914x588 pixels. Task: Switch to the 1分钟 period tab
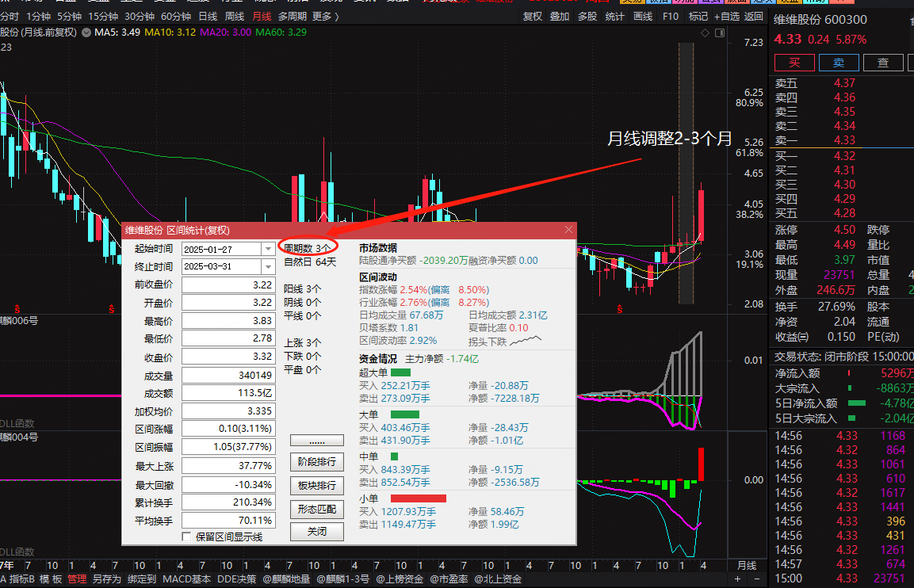pos(38,17)
